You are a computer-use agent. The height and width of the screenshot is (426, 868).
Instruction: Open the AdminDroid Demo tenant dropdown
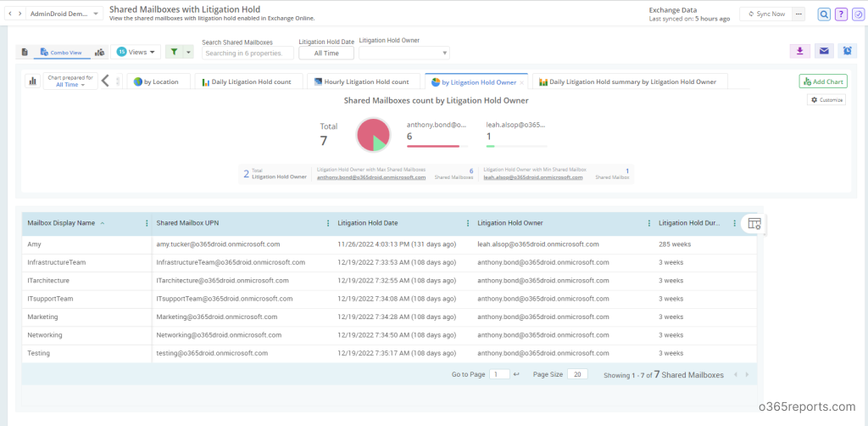64,14
